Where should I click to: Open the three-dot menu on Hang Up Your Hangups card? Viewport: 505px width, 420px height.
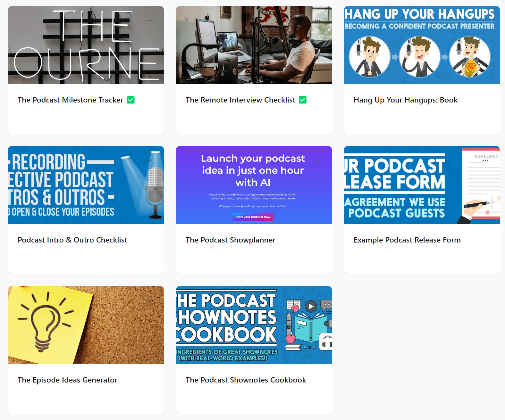[x=485, y=20]
